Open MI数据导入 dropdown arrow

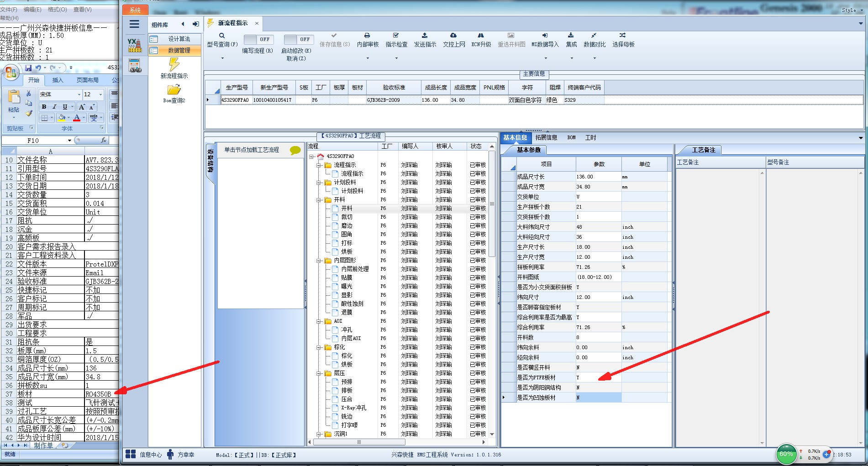coord(545,58)
